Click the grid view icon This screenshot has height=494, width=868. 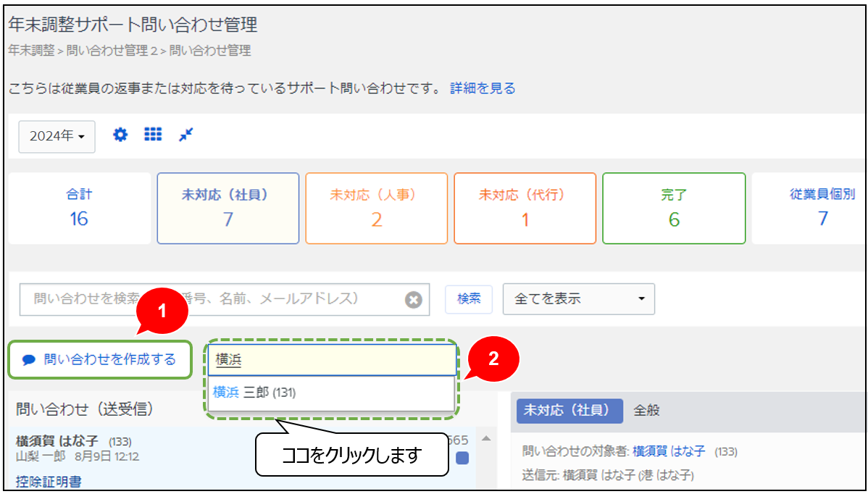point(153,135)
